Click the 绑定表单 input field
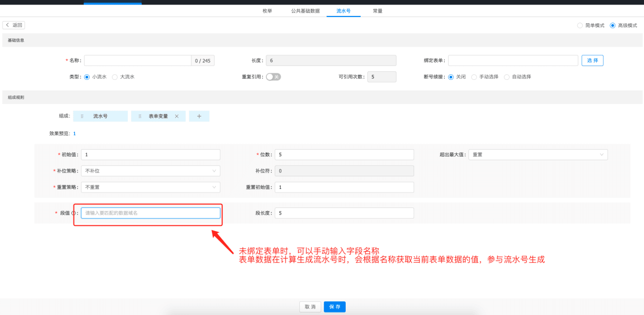This screenshot has width=644, height=315. pyautogui.click(x=513, y=60)
